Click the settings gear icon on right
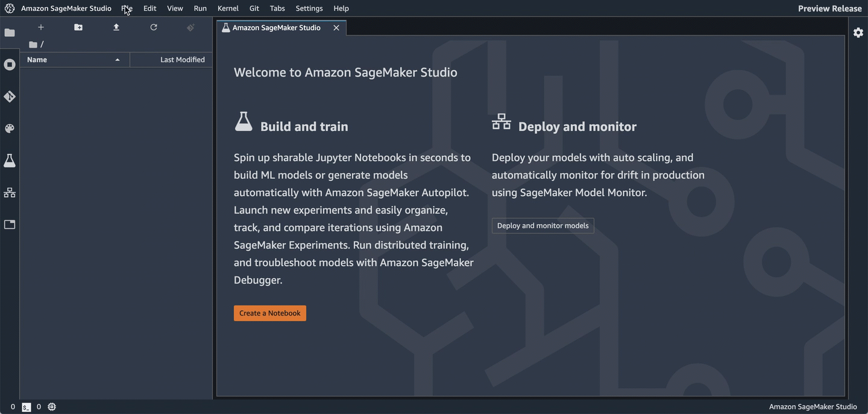The width and height of the screenshot is (868, 414). coord(858,33)
